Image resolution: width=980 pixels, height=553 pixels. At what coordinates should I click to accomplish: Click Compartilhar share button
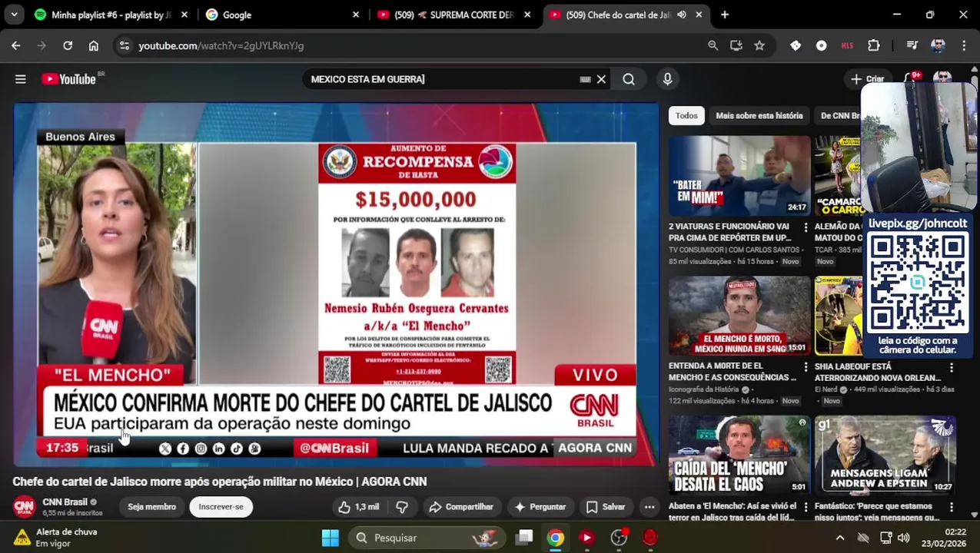click(461, 507)
